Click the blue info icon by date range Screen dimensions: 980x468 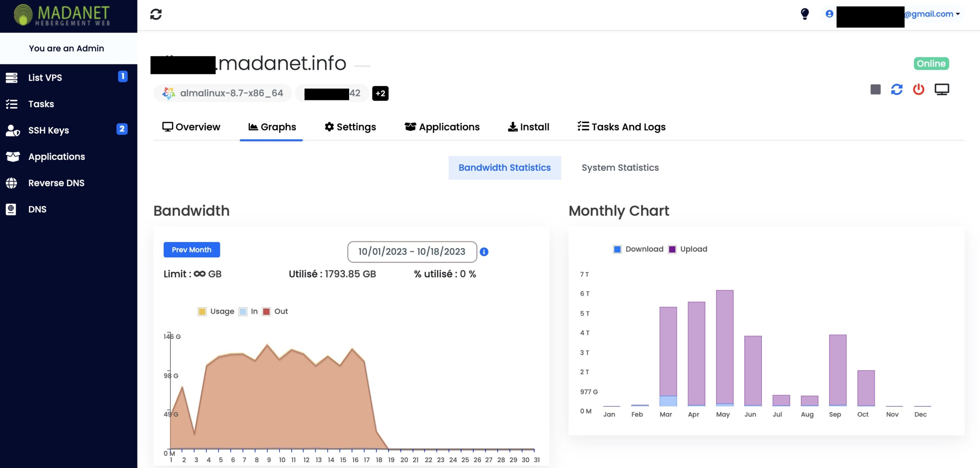484,252
